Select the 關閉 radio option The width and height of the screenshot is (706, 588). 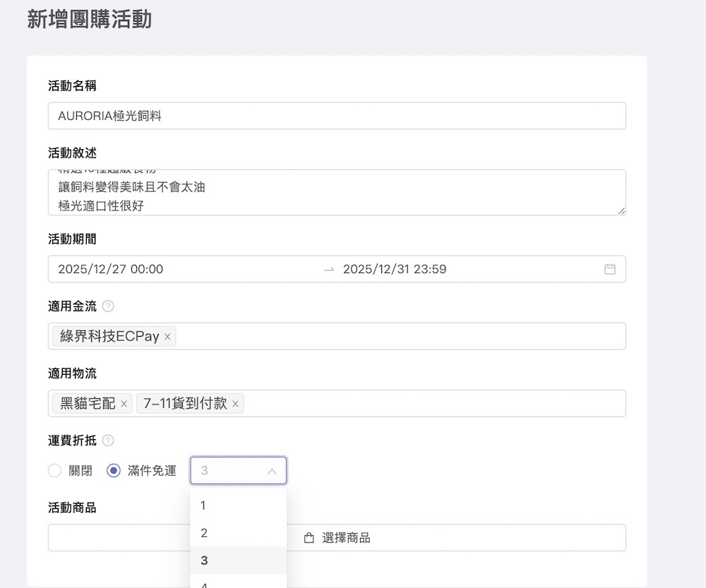pos(55,471)
